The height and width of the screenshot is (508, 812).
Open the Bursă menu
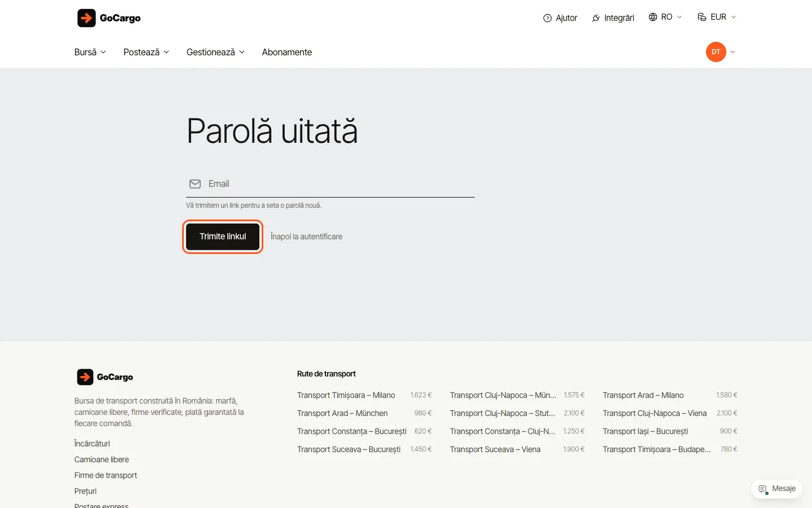tap(90, 52)
